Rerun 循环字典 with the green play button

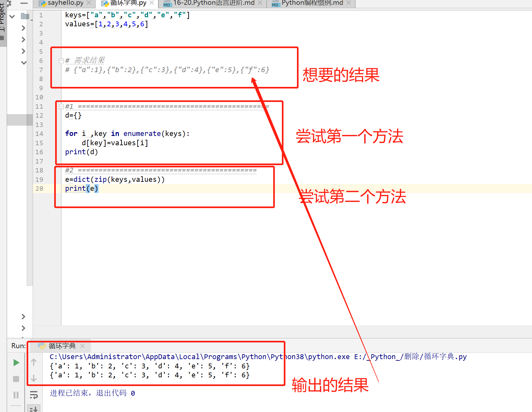16,363
